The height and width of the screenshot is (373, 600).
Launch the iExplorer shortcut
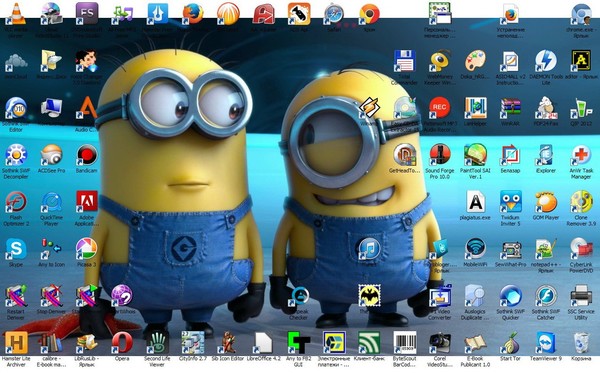coord(546,155)
